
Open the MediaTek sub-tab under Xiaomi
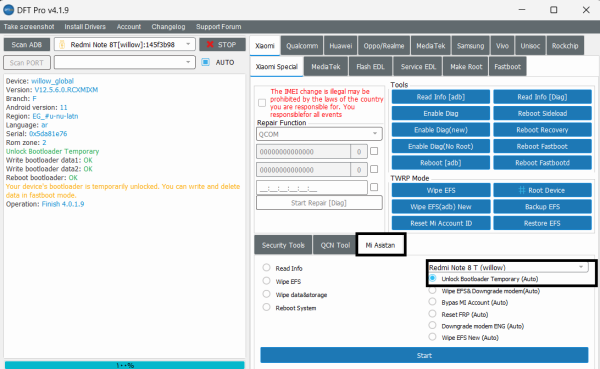click(x=326, y=67)
